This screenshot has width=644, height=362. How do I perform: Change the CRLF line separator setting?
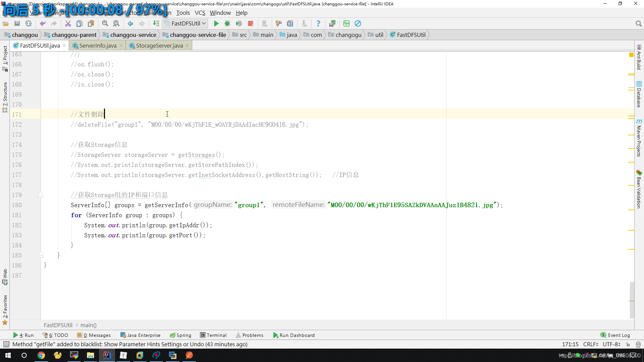[590, 344]
